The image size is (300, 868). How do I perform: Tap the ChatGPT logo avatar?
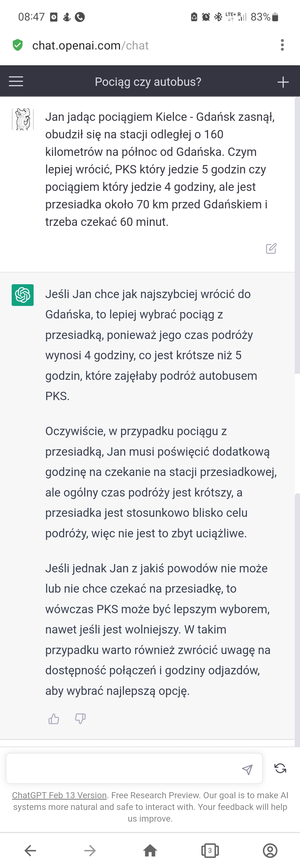[22, 295]
